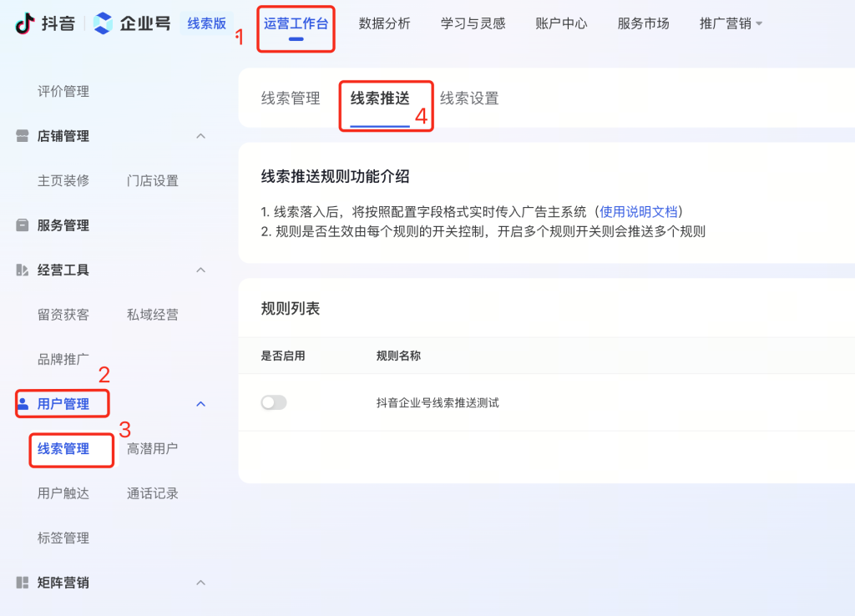Screen dimensions: 855x616
Task: Click the blue 企业号 cube logo
Action: 103,23
